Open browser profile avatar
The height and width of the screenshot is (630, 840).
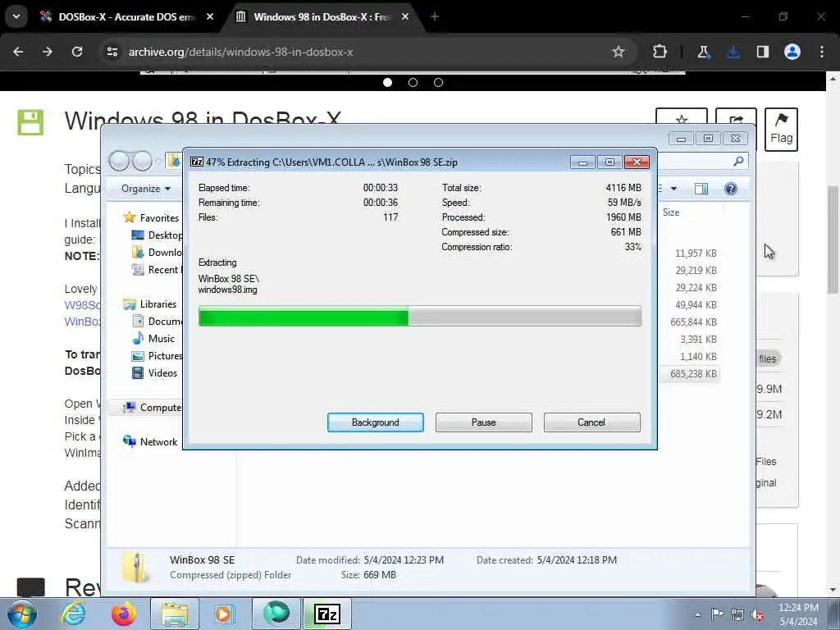pyautogui.click(x=792, y=52)
